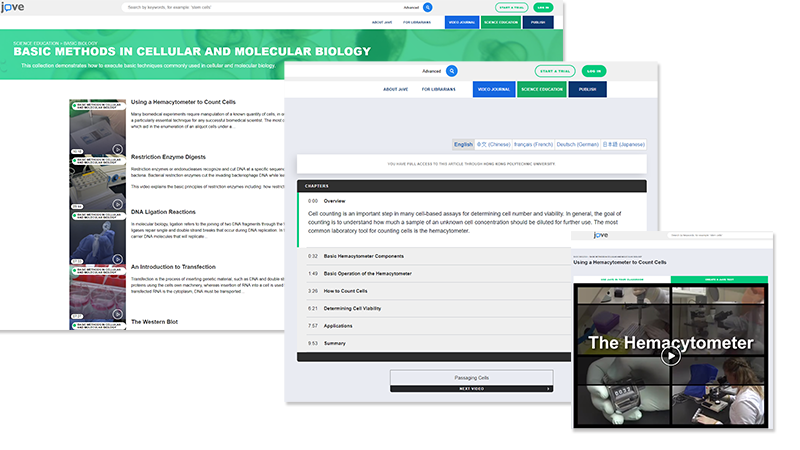
Task: Open For Librarians menu in chapters window
Action: [x=439, y=89]
